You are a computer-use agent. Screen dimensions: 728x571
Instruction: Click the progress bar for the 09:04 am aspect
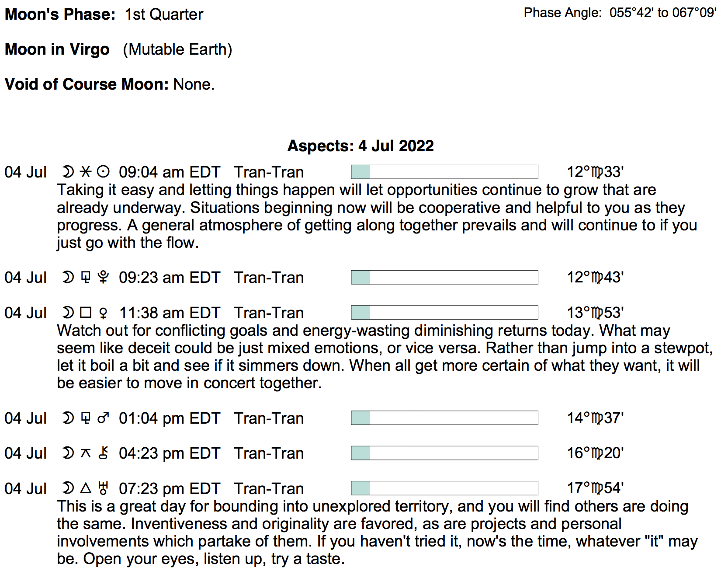pyautogui.click(x=444, y=172)
